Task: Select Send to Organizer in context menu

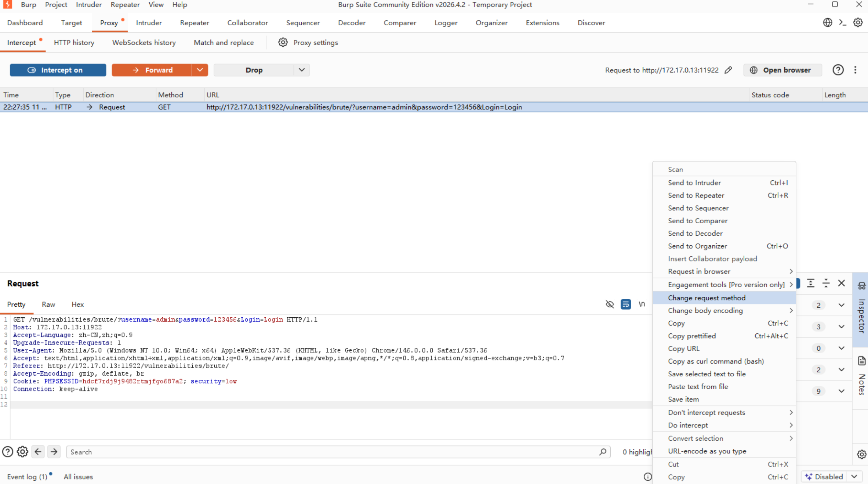Action: click(x=724, y=246)
